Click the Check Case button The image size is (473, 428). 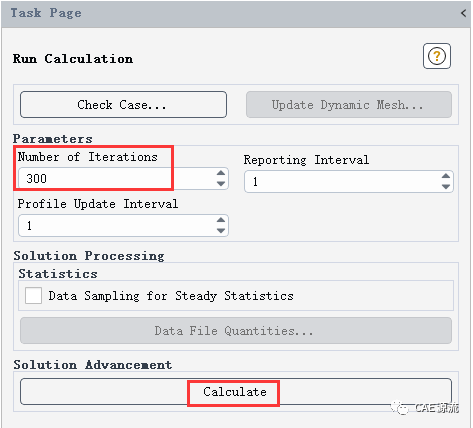123,105
